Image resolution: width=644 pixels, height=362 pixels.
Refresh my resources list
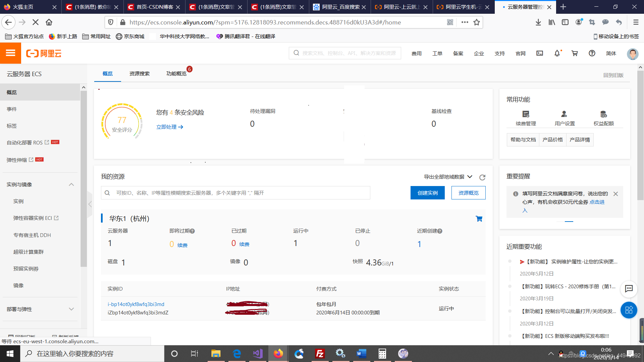[x=482, y=177]
